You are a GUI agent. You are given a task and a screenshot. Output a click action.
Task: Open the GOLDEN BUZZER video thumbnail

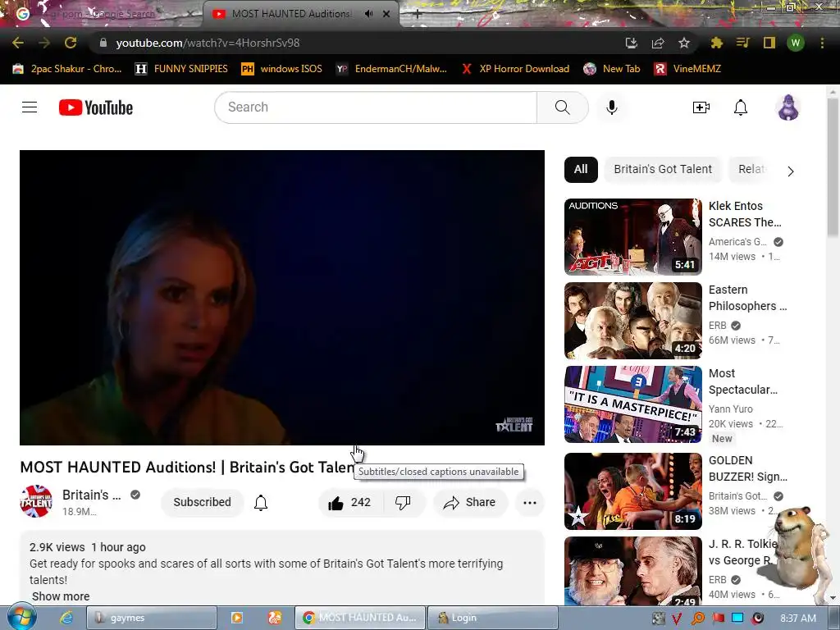click(x=632, y=491)
